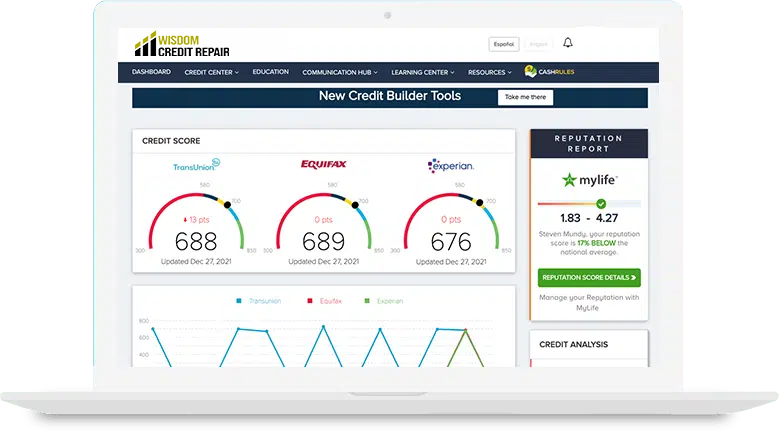Click the TransUnion score 688

(196, 242)
